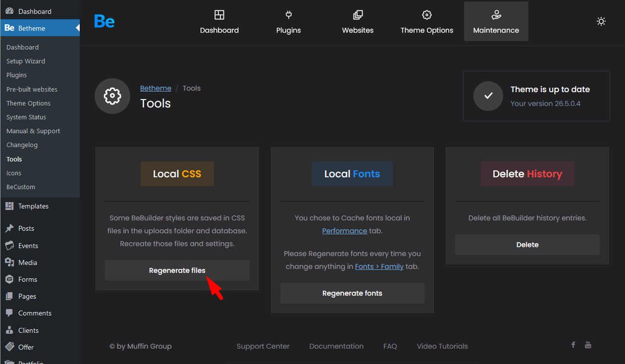Click Betheme breadcrumb link

point(156,88)
